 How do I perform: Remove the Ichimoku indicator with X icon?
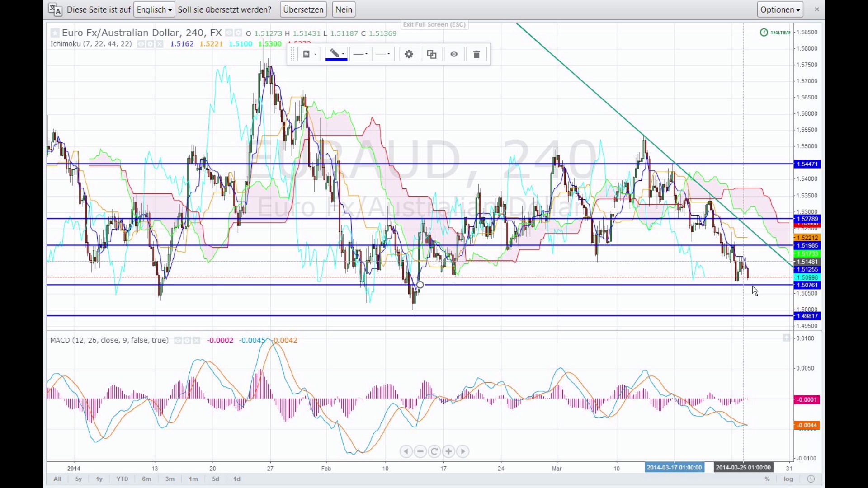click(160, 44)
